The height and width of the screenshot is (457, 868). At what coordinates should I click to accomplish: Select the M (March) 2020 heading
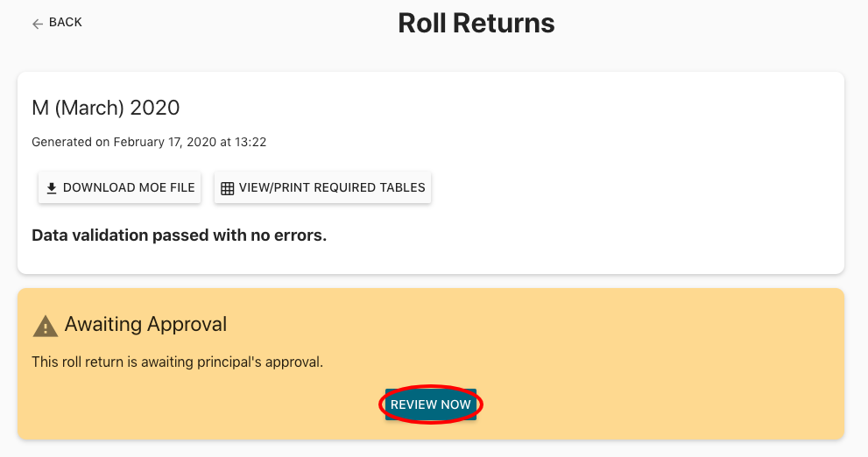[x=106, y=108]
